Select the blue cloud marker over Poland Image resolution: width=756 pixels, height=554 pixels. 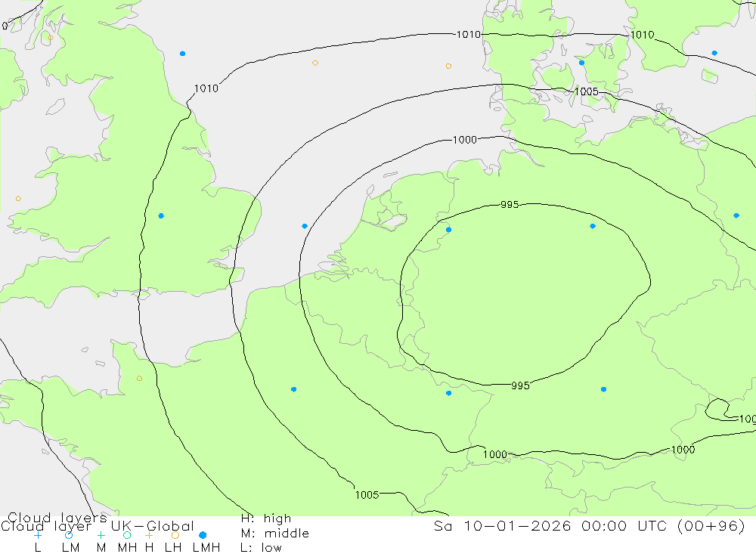pyautogui.click(x=736, y=215)
